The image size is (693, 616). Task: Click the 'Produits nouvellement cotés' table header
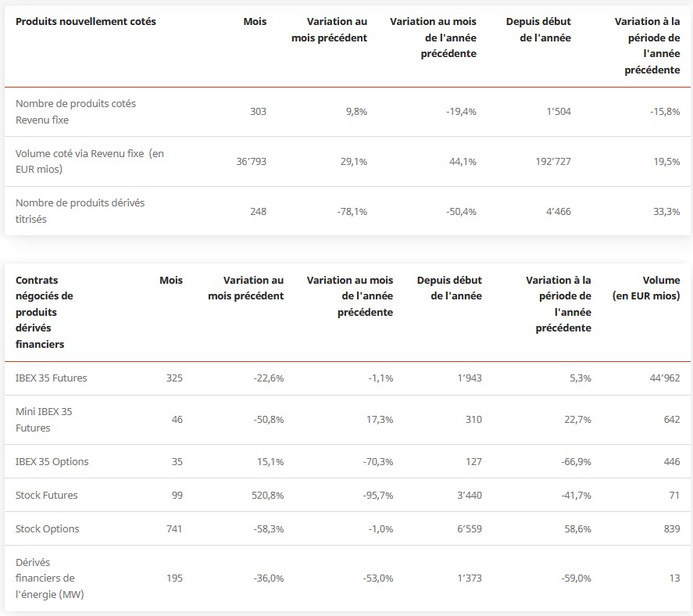click(86, 21)
